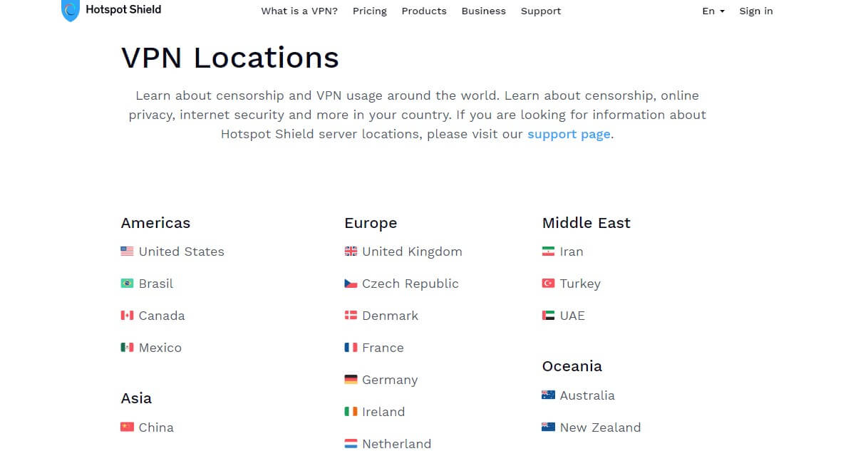Image resolution: width=868 pixels, height=451 pixels.
Task: Click the Asia section heading
Action: coord(136,398)
